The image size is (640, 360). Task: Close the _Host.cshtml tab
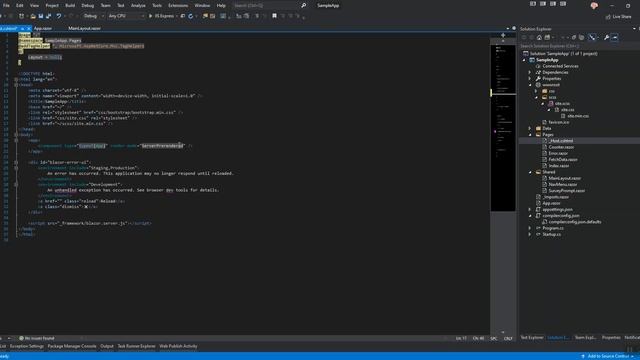pos(28,29)
